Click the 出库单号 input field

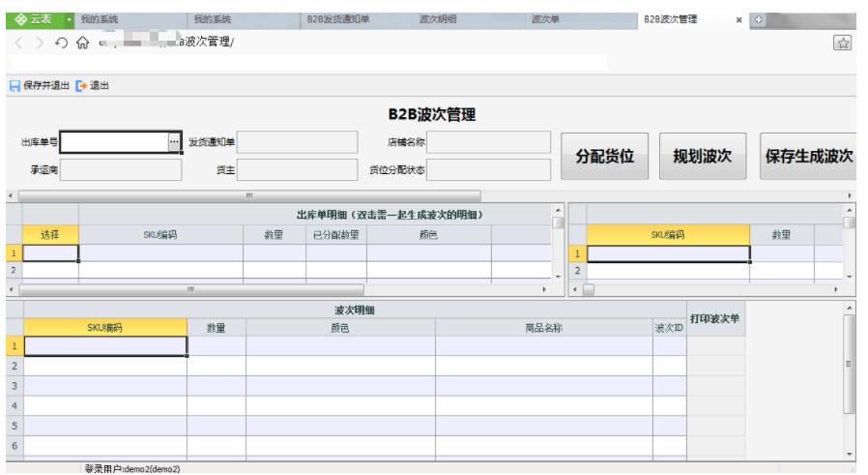(x=114, y=142)
